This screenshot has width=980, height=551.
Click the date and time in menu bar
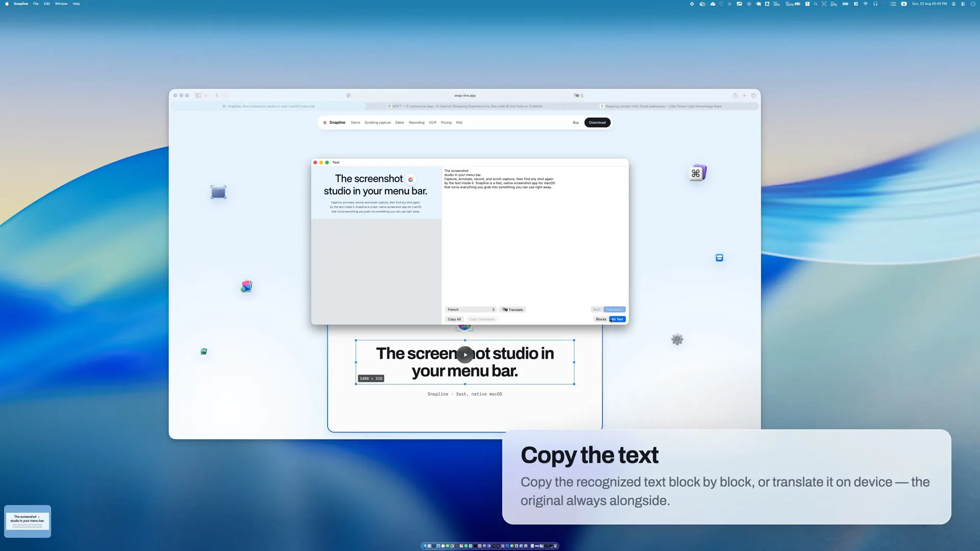(929, 4)
